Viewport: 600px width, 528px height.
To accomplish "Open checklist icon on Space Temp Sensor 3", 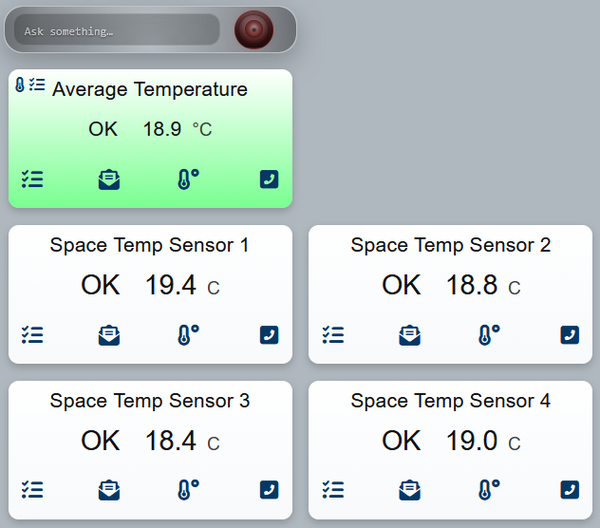I will point(33,490).
